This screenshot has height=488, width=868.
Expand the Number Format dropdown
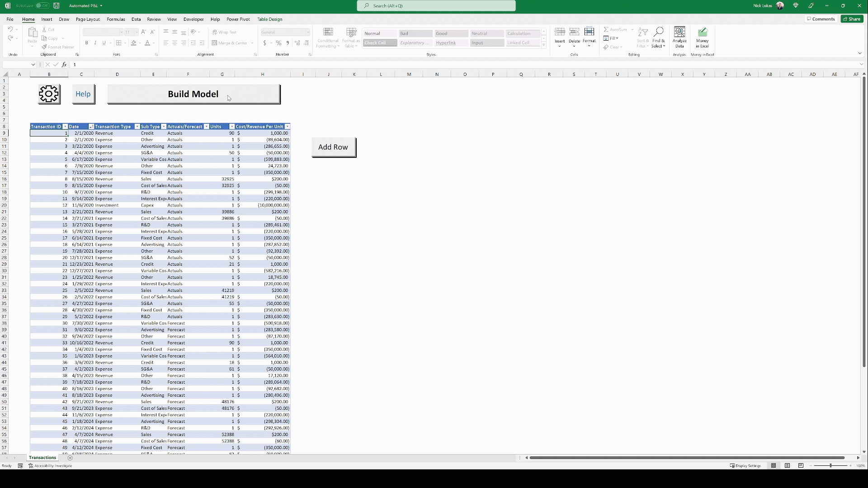click(308, 32)
